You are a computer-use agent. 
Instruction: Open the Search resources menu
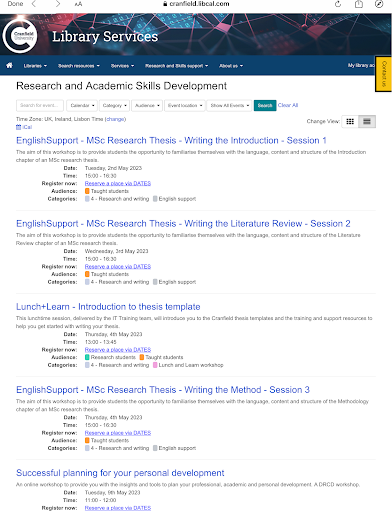click(79, 66)
